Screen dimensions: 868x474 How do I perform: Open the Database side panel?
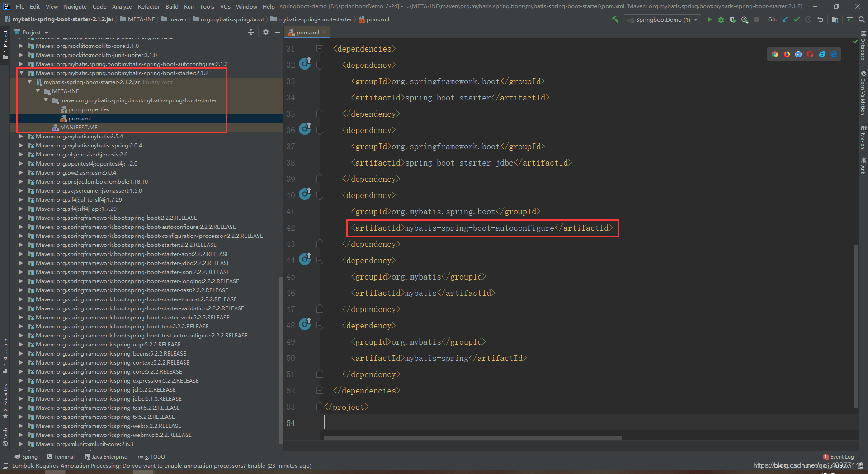pos(863,45)
